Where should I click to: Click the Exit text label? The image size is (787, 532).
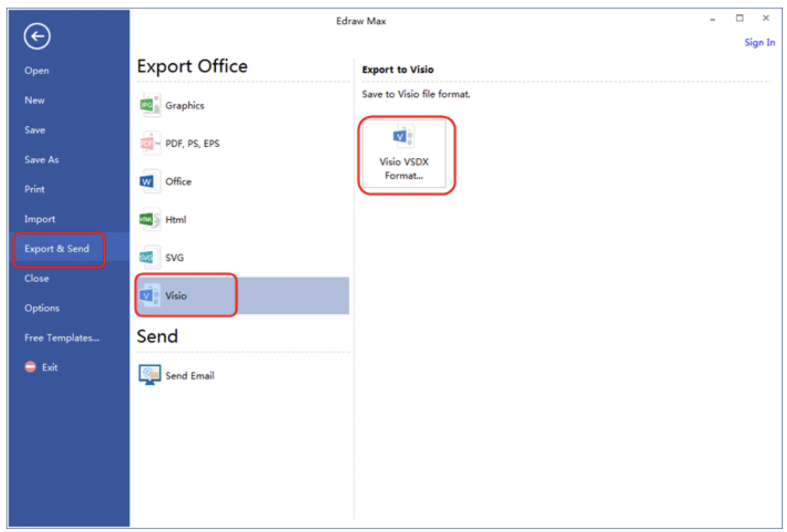coord(50,367)
